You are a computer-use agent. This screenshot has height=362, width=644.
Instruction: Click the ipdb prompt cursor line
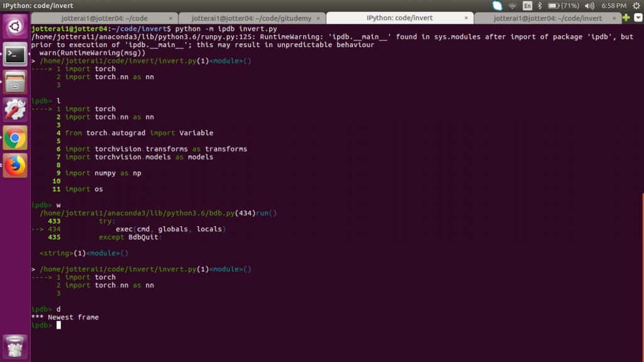point(46,325)
